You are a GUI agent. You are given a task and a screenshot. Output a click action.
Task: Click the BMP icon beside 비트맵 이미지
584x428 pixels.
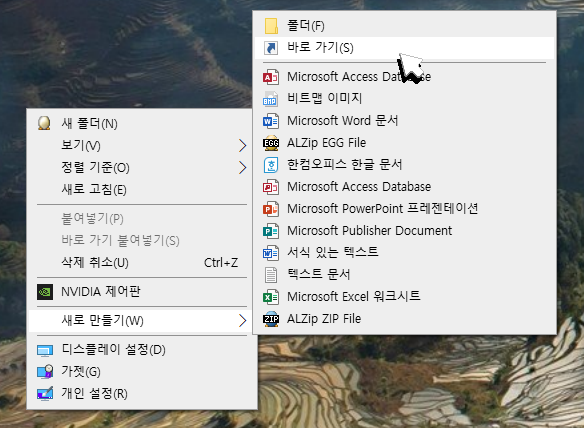(x=270, y=99)
